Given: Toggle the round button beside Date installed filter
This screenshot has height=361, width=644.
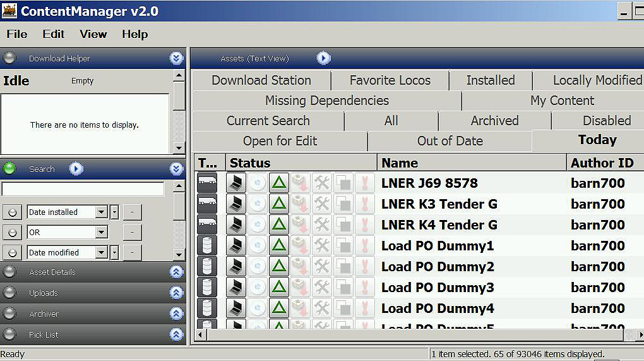Looking at the screenshot, I should click(11, 212).
